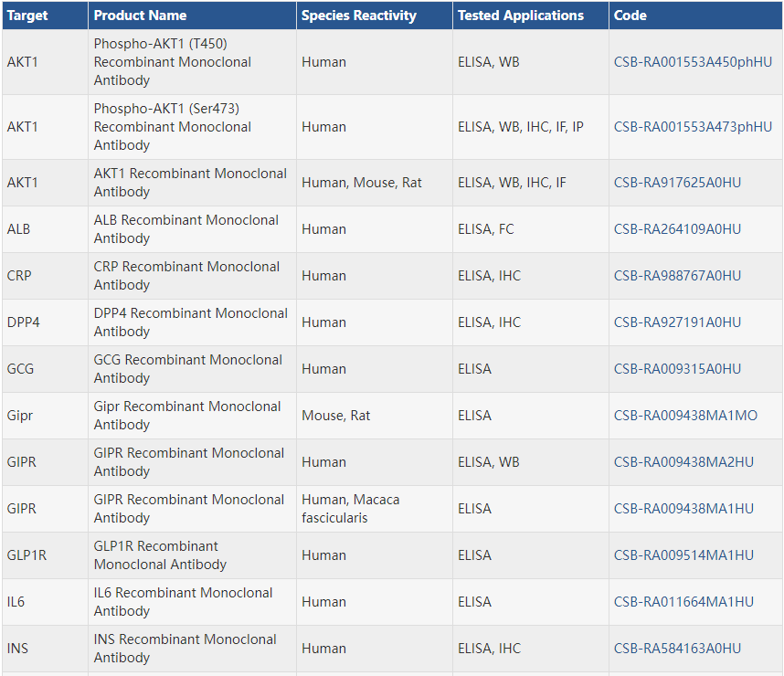Open the DPP4 code link CSB-RA927191A0HU
This screenshot has width=784, height=676.
point(677,322)
